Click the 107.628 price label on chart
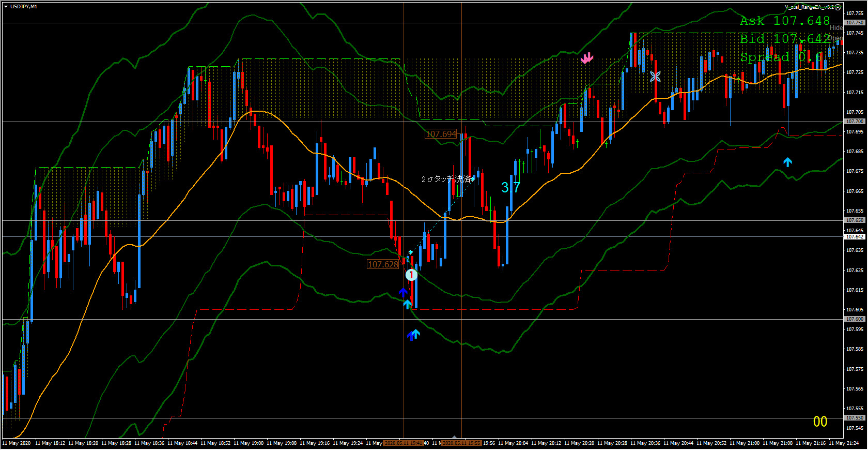Screen dimensions: 868x450 pyautogui.click(x=383, y=264)
